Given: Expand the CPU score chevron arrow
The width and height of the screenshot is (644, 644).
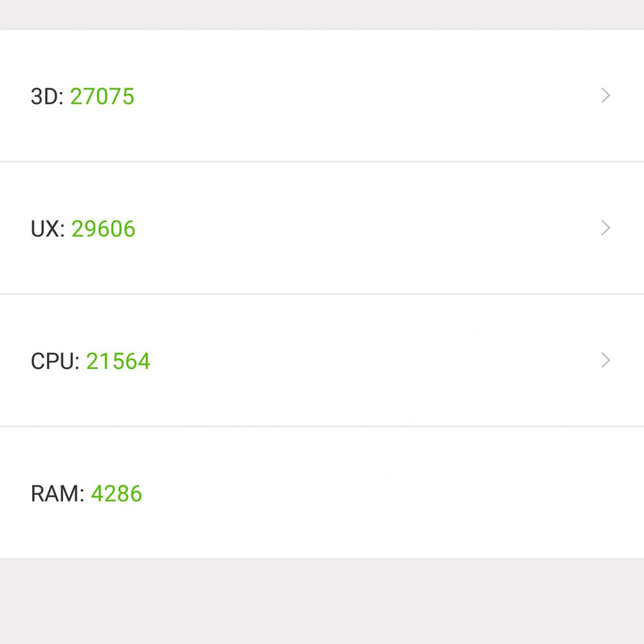Looking at the screenshot, I should pyautogui.click(x=605, y=360).
